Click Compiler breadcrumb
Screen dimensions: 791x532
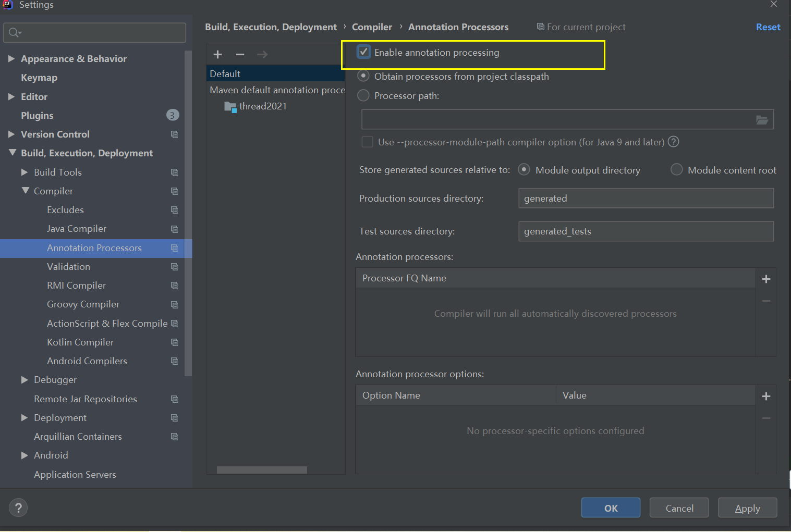(x=372, y=27)
